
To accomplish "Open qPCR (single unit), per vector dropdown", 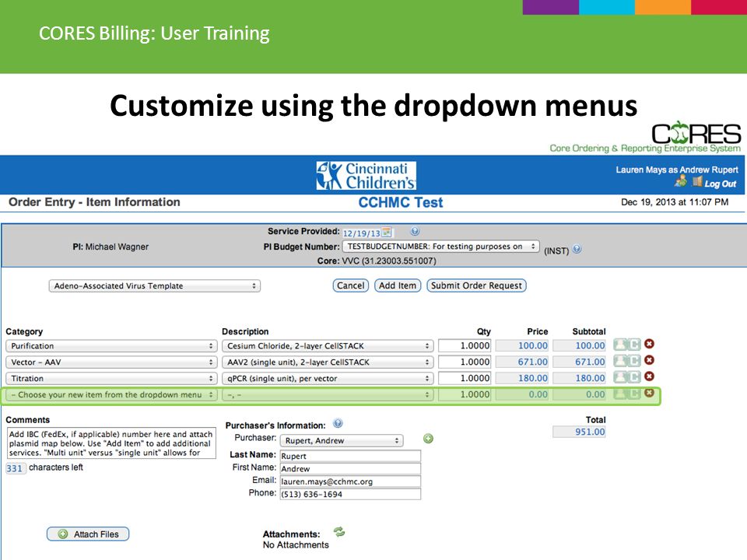I will click(x=328, y=379).
